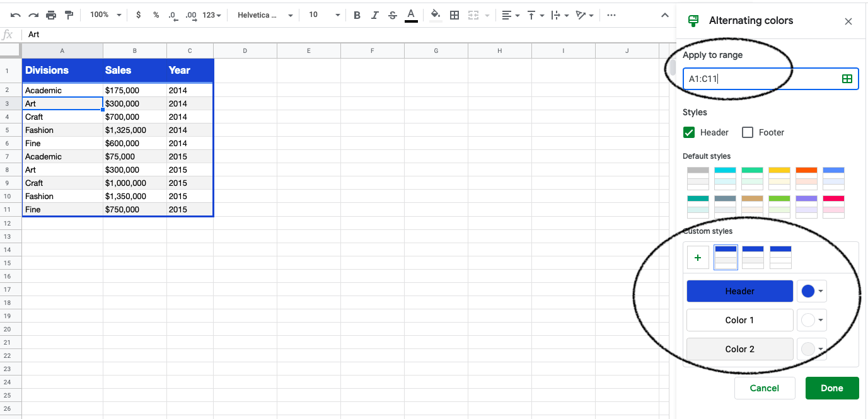Open the Borders tool

pyautogui.click(x=454, y=14)
